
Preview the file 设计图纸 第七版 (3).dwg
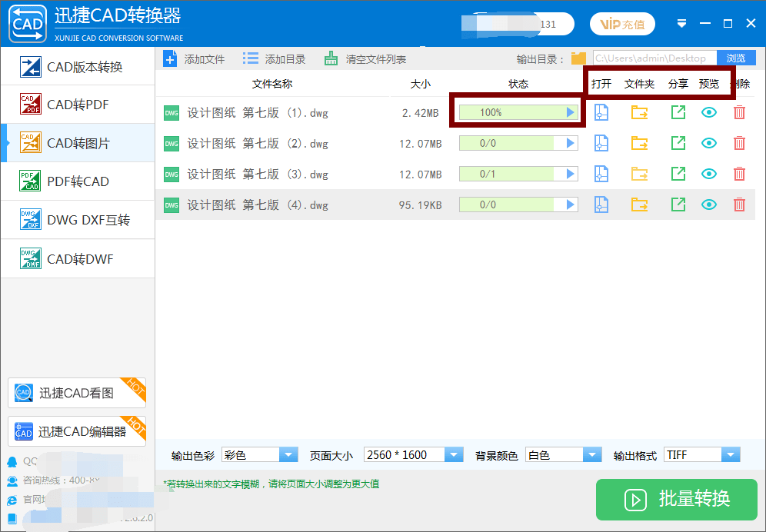pyautogui.click(x=709, y=174)
